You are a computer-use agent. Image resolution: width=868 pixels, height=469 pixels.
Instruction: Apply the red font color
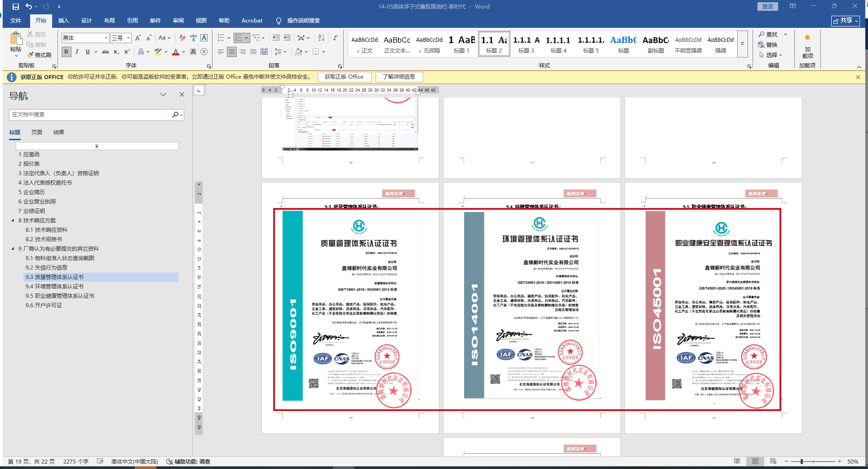pyautogui.click(x=176, y=52)
